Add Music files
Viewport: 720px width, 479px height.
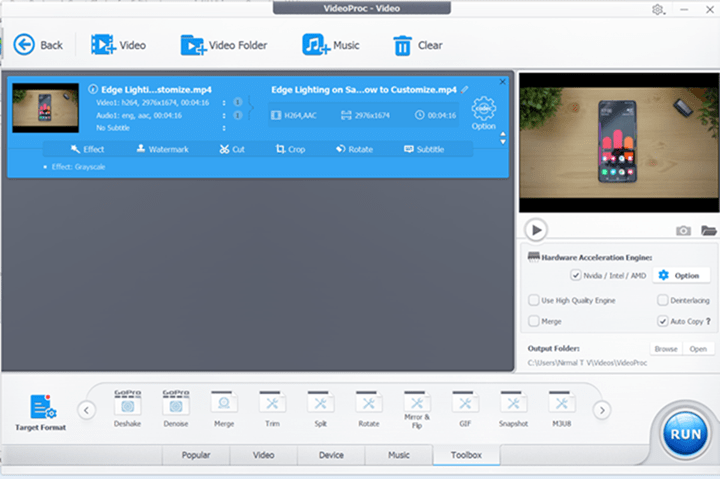coord(331,45)
